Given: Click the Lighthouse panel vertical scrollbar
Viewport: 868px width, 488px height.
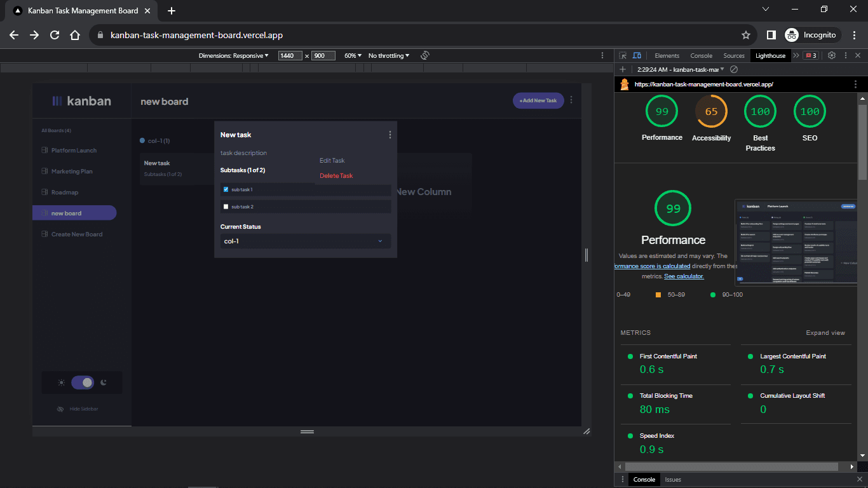Looking at the screenshot, I should pos(862,142).
